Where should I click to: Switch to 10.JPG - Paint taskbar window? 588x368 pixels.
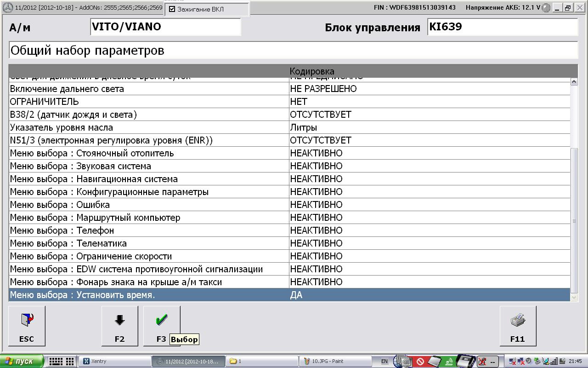point(335,361)
